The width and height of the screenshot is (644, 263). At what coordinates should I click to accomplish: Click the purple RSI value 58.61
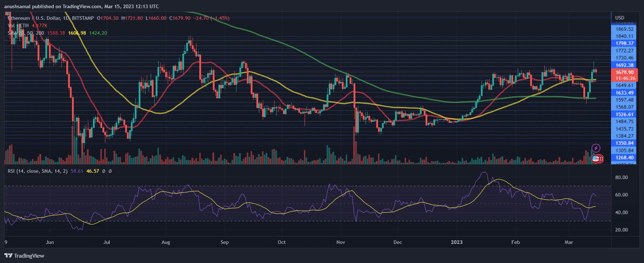point(77,171)
